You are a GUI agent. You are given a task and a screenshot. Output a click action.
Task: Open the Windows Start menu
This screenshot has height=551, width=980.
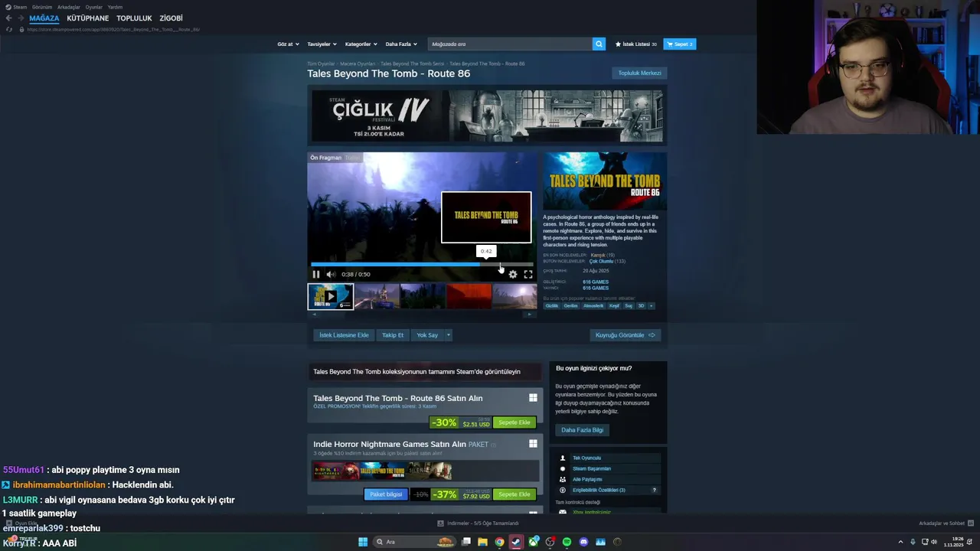coord(363,542)
